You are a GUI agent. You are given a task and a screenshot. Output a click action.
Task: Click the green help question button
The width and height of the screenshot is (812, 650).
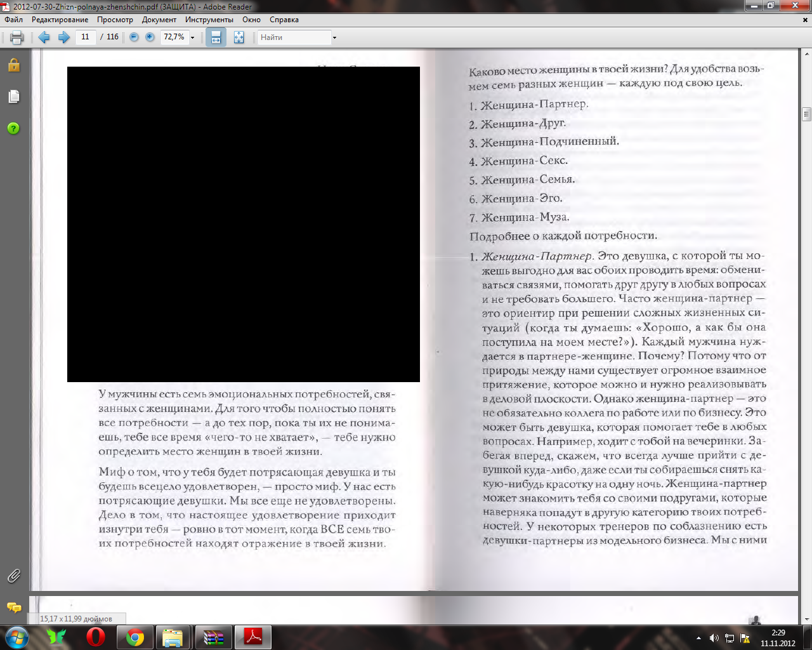point(13,128)
